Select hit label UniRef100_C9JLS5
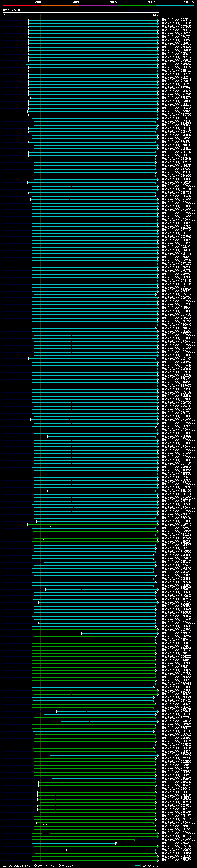197x868 pixels. pyautogui.click(x=176, y=721)
